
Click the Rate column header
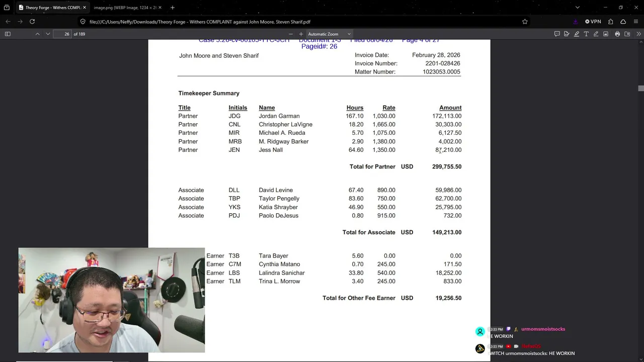tap(389, 108)
